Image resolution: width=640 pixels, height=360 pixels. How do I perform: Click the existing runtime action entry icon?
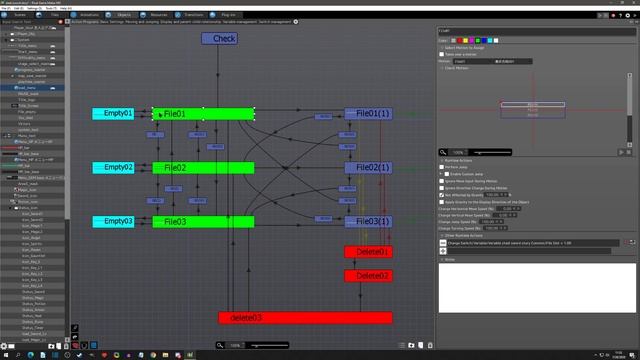coord(443,243)
